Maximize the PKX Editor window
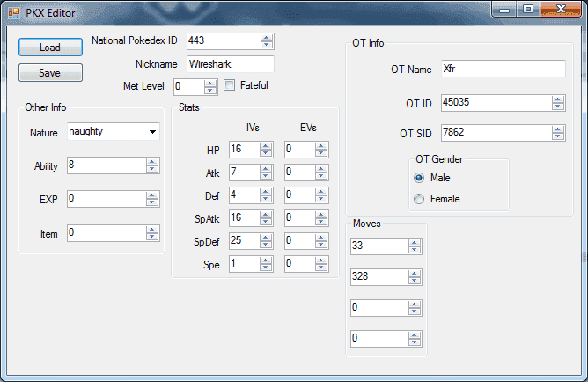 point(528,10)
